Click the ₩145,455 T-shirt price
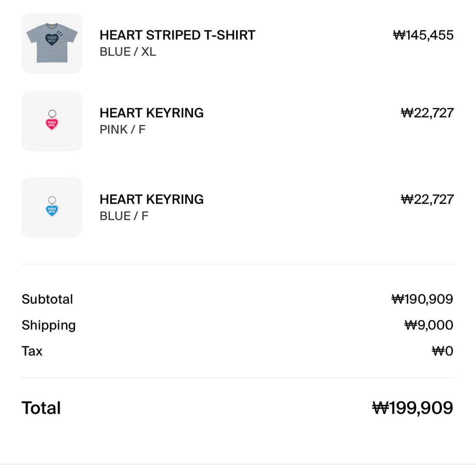The width and height of the screenshot is (476, 465). point(423,35)
